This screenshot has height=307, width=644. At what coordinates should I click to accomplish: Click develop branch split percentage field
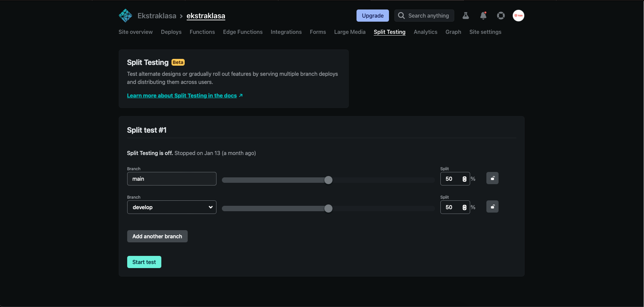point(455,207)
